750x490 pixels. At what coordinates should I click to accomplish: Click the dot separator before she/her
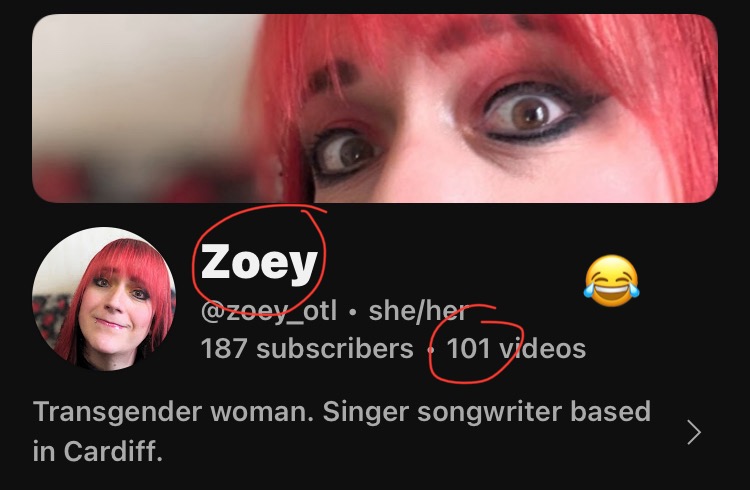353,313
